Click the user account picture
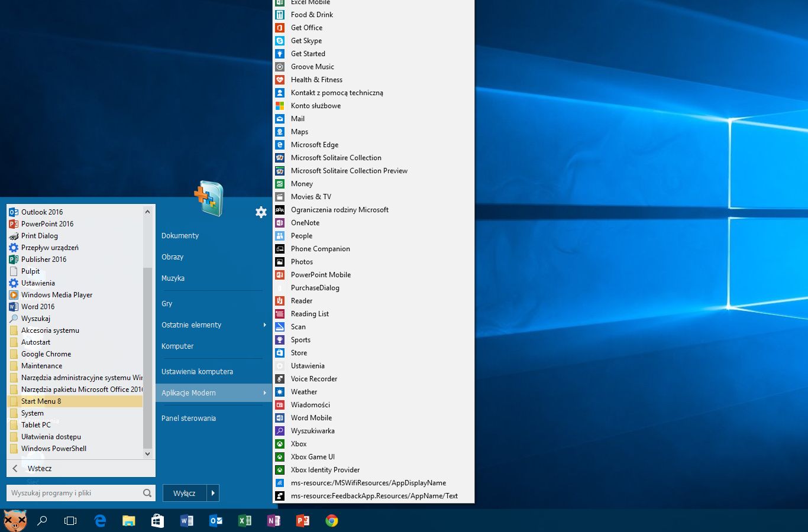The width and height of the screenshot is (808, 532). pyautogui.click(x=208, y=198)
